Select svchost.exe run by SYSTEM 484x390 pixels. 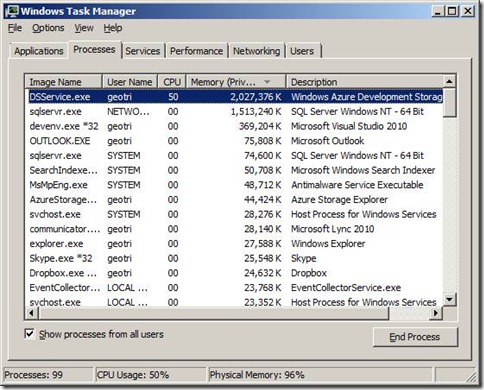(234, 214)
